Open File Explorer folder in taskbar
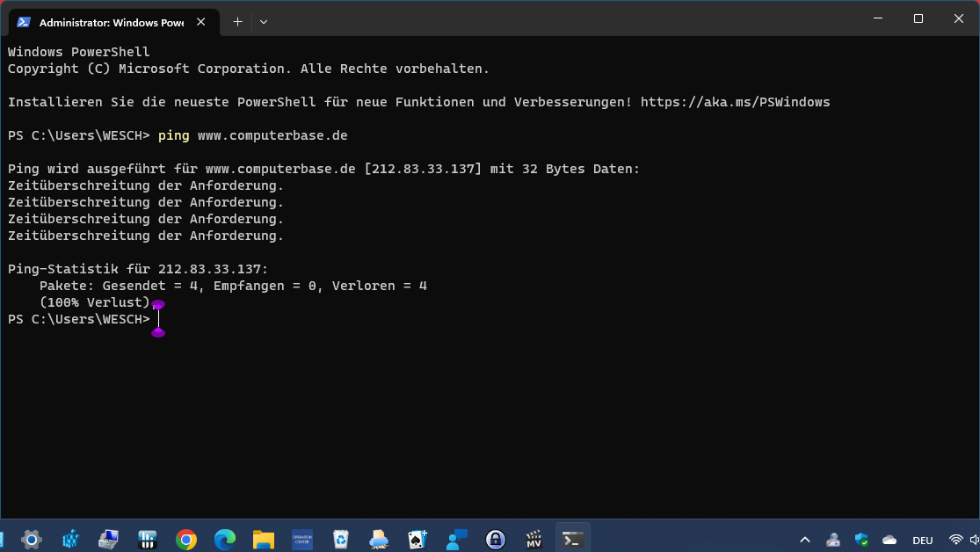Image resolution: width=980 pixels, height=552 pixels. tap(264, 539)
